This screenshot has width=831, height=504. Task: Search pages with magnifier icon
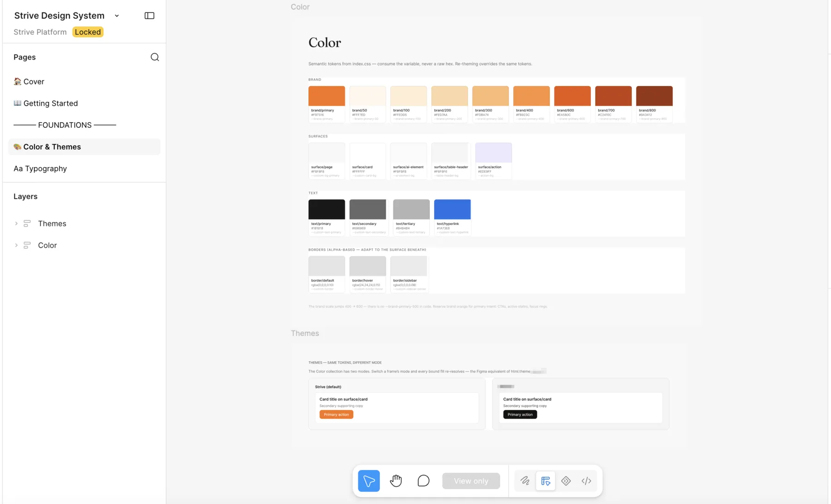[x=155, y=57]
